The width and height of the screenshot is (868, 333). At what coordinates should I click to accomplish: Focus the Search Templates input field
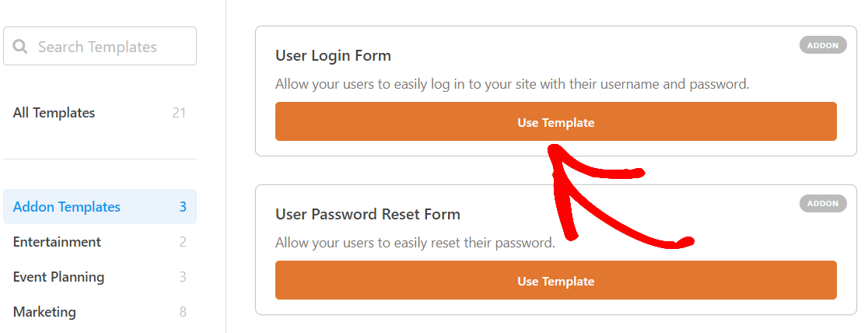[x=109, y=47]
